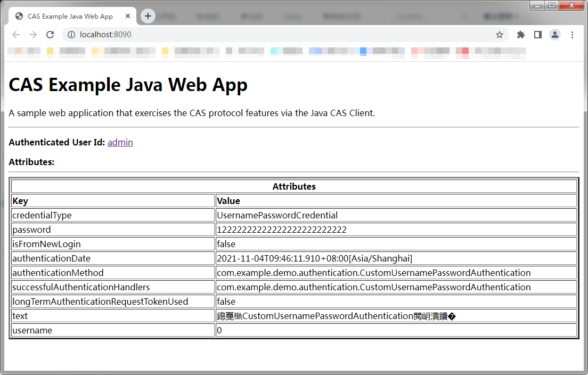Close the CAS Example Java Web App tab
Viewport: 588px width, 375px height.
point(128,16)
